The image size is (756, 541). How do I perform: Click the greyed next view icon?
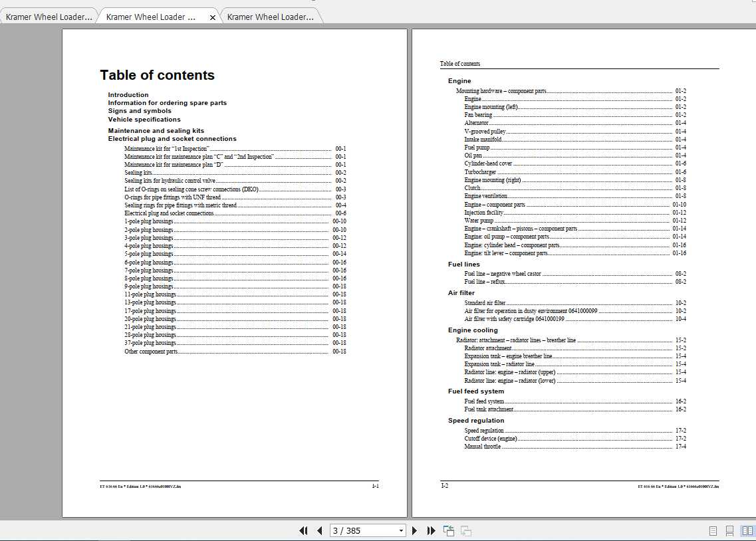coord(465,530)
